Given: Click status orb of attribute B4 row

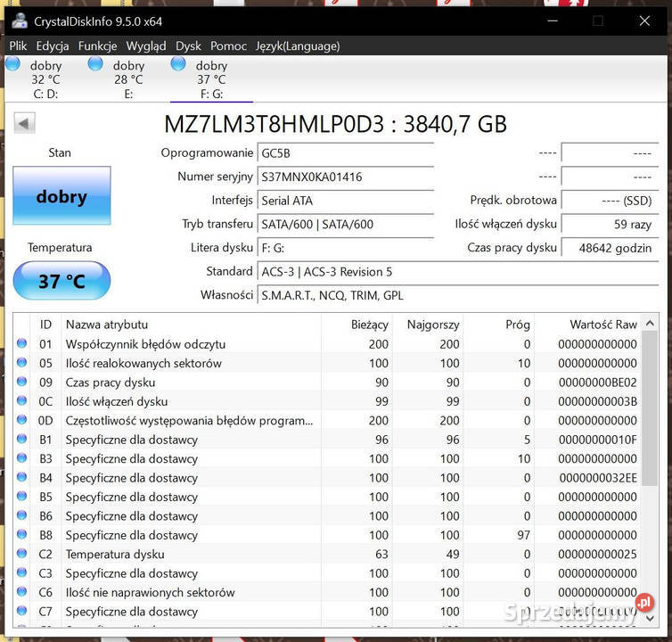Looking at the screenshot, I should (x=22, y=477).
